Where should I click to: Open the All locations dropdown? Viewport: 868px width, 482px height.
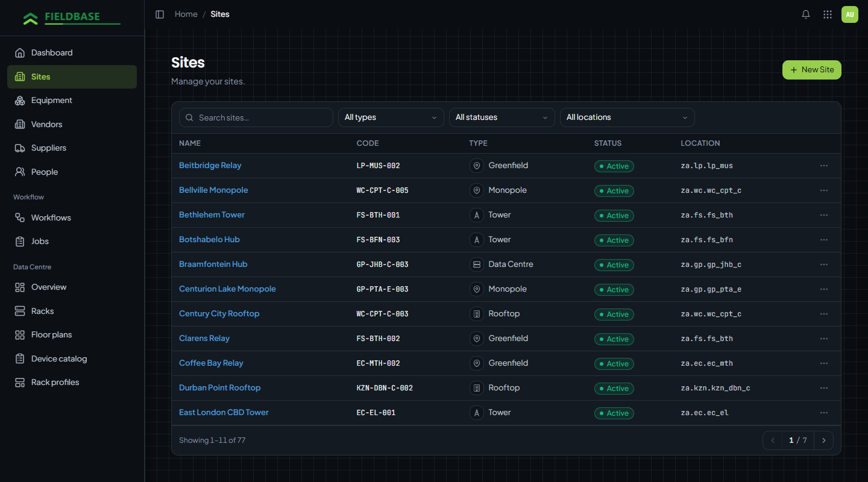click(627, 117)
